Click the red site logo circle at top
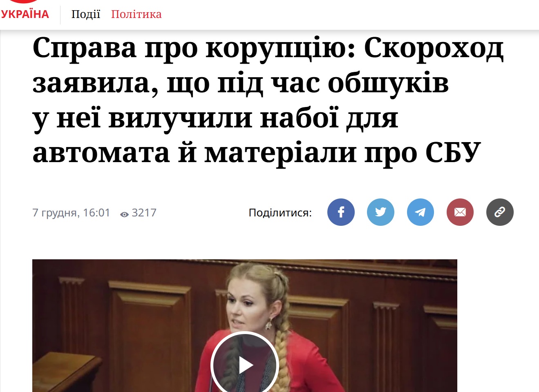 (x=24, y=2)
